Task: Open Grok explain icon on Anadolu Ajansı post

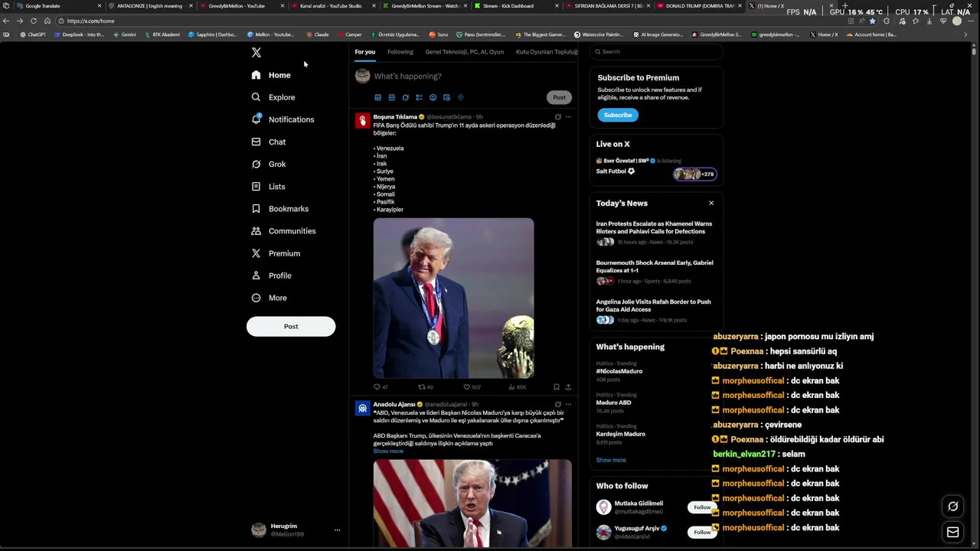Action: [557, 404]
